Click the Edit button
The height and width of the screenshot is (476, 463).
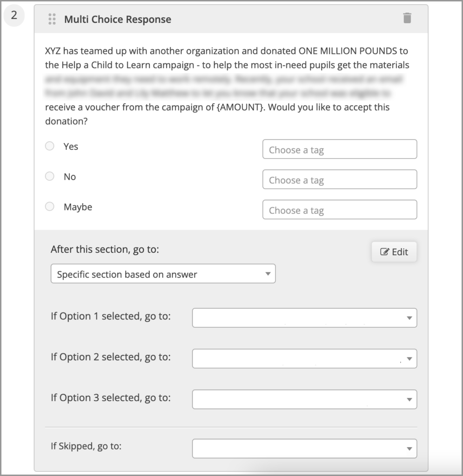coord(394,252)
